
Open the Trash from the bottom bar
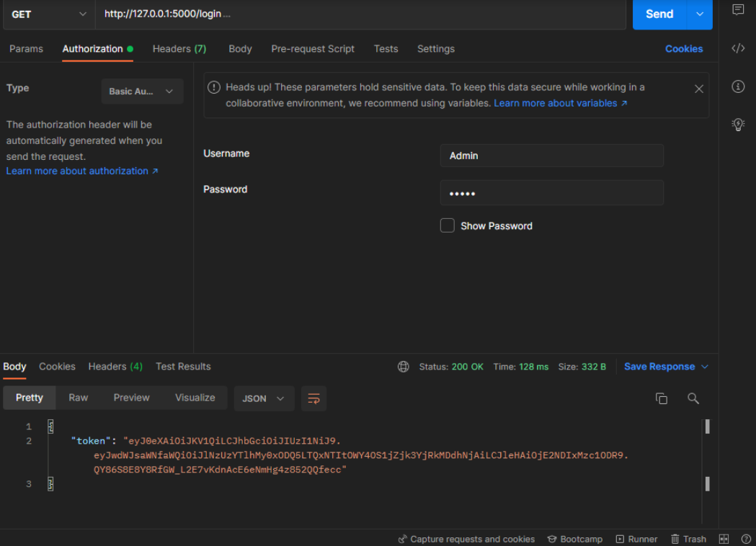click(688, 539)
